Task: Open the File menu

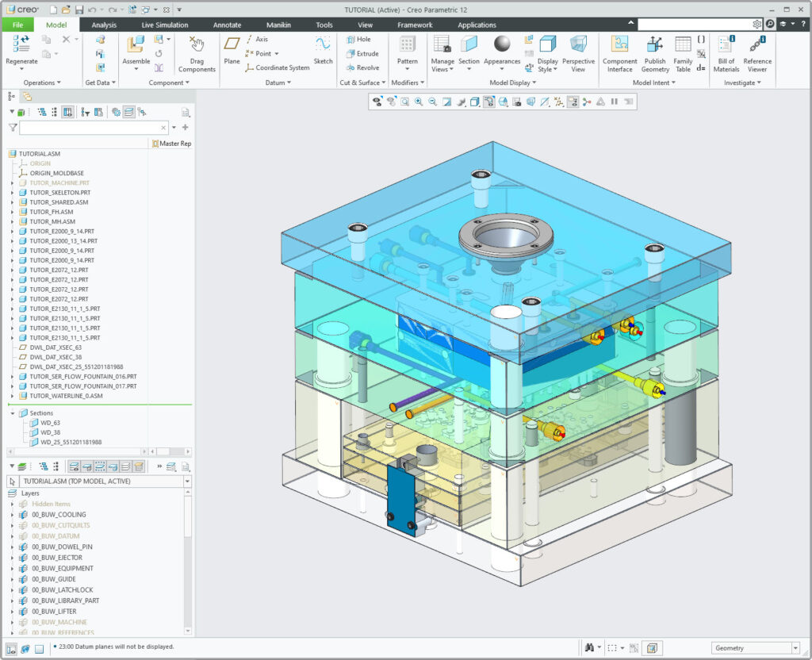Action: [x=18, y=25]
